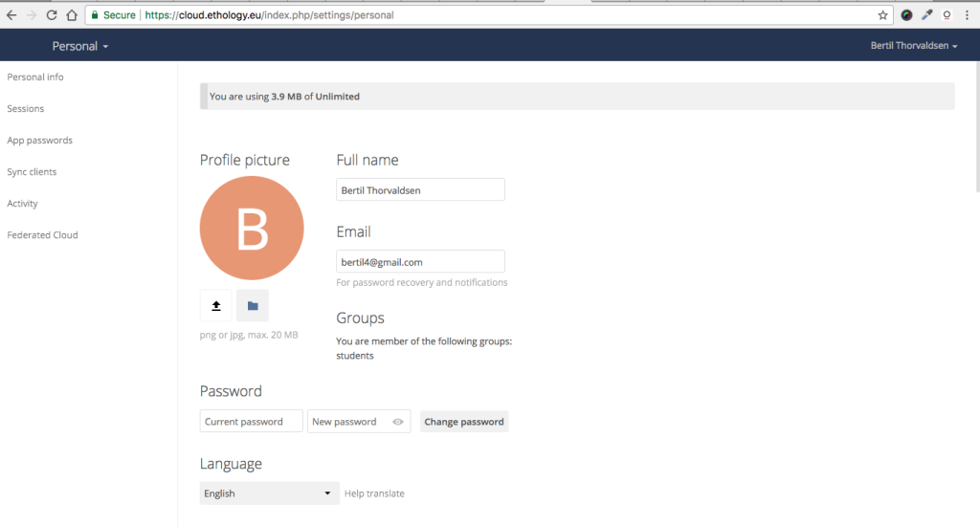Expand the Bertil Thorvaldsen user menu
Viewport: 980px width, 527px height.
[x=914, y=46]
